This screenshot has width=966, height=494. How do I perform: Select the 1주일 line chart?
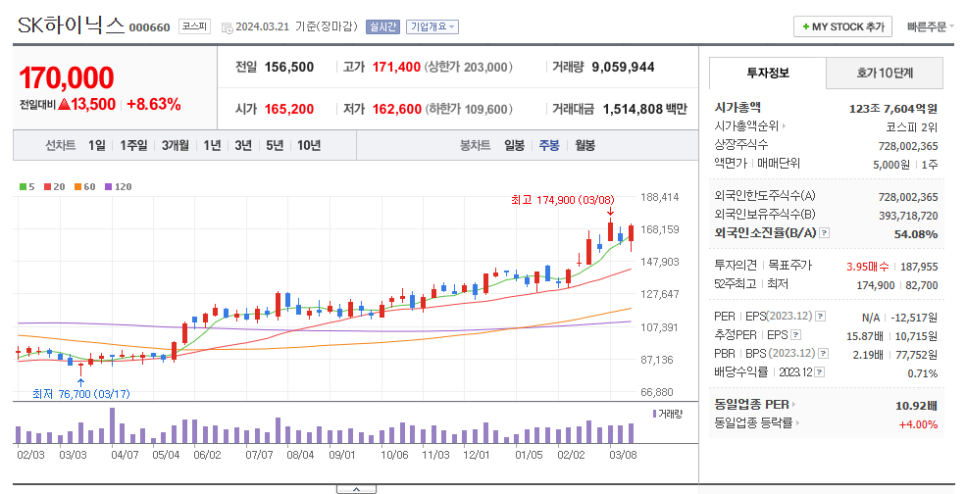pos(134,145)
